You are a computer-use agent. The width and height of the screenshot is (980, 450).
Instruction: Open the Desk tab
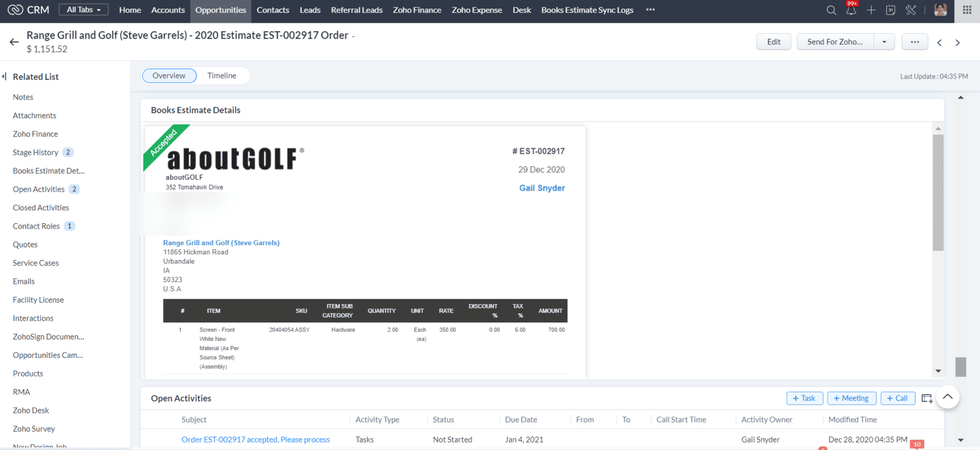522,10
